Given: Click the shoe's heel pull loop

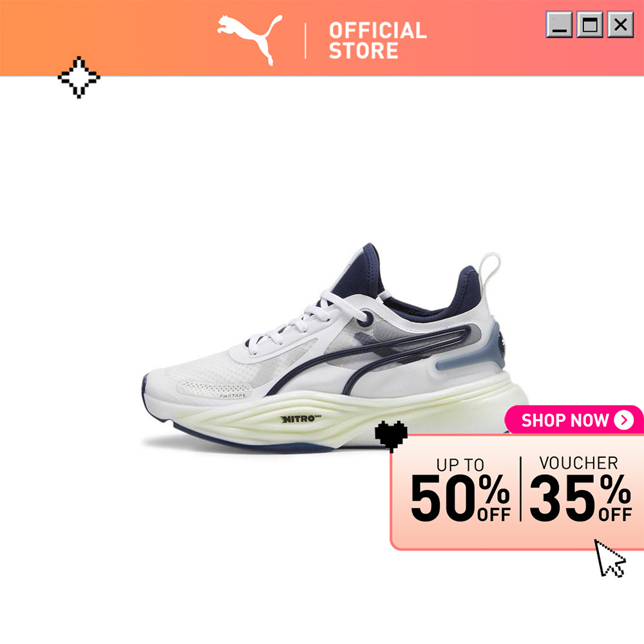Looking at the screenshot, I should click(490, 271).
